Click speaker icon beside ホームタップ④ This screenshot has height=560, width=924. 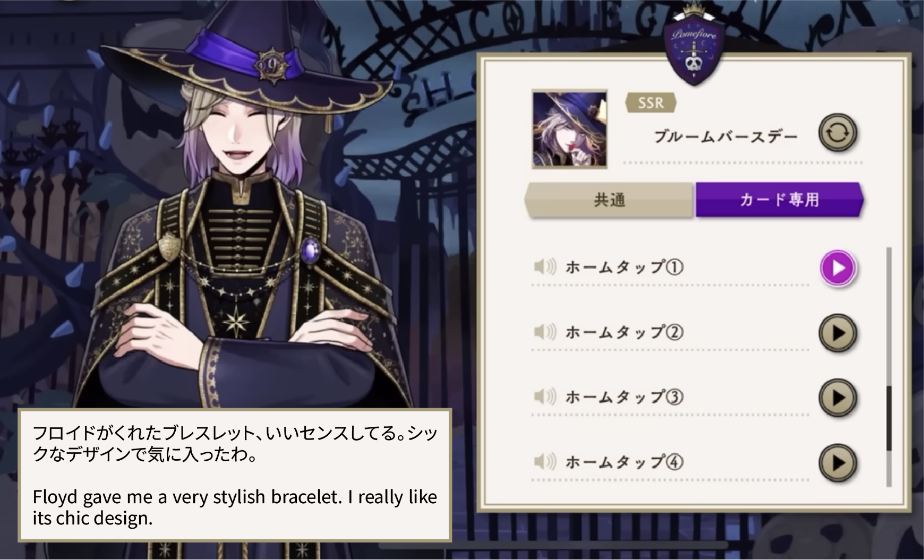tap(545, 462)
